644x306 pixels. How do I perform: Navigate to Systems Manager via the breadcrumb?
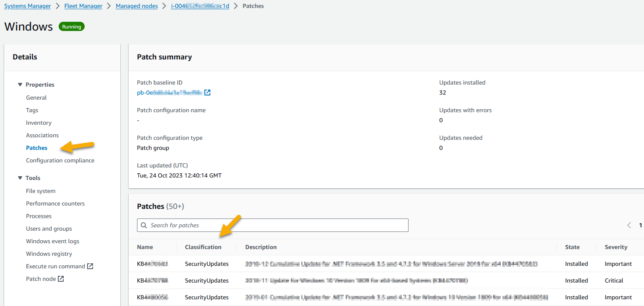(x=27, y=6)
